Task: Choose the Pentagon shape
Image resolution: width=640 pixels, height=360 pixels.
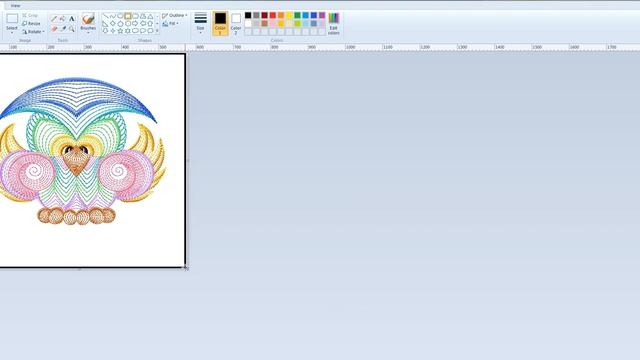Action: pos(120,24)
